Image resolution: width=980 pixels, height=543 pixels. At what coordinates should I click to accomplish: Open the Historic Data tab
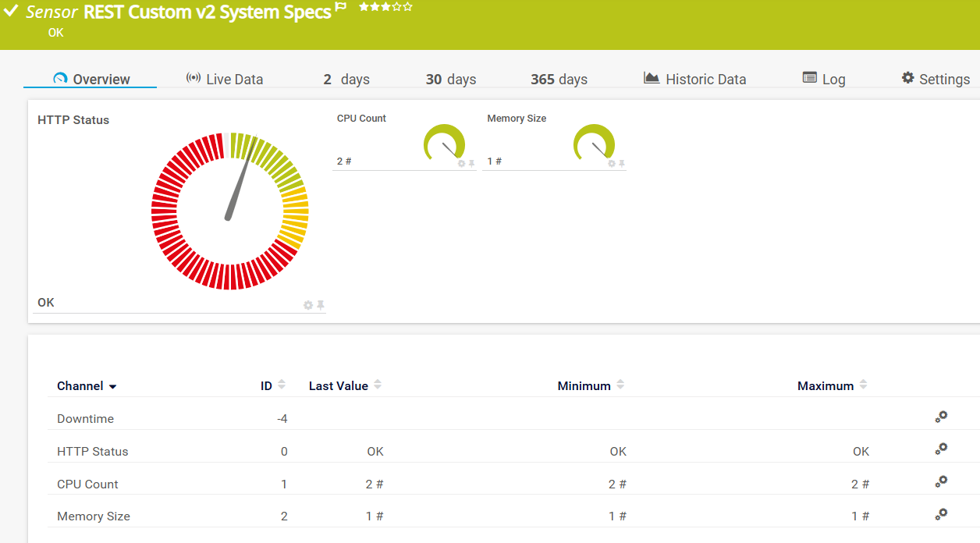[694, 79]
